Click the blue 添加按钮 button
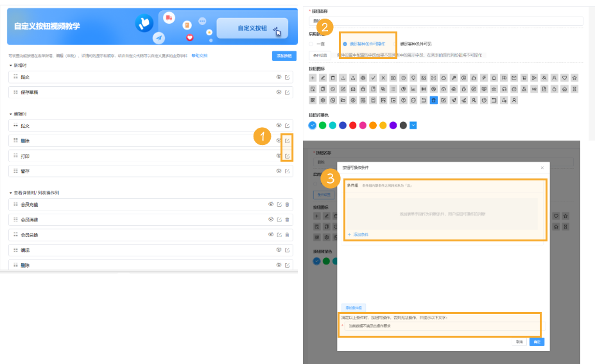The image size is (595, 364). tap(284, 56)
